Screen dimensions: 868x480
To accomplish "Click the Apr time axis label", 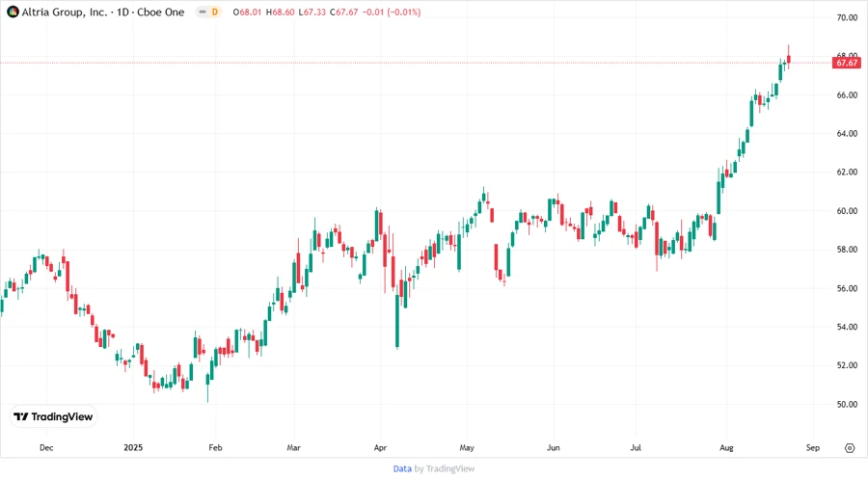I will (380, 447).
